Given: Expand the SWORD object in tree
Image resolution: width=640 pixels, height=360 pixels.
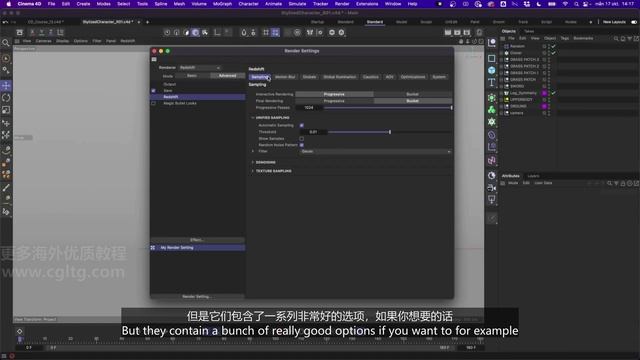Looking at the screenshot, I should (x=502, y=86).
